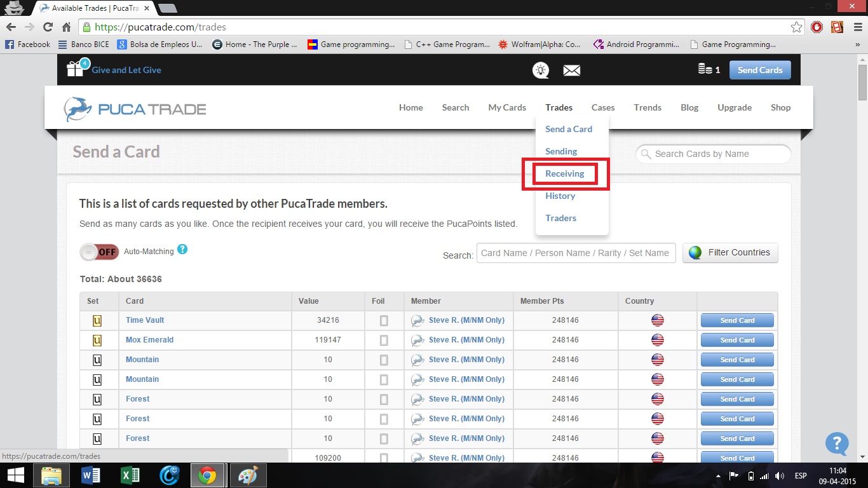The width and height of the screenshot is (868, 488).
Task: Open the Trades menu
Action: tap(559, 107)
